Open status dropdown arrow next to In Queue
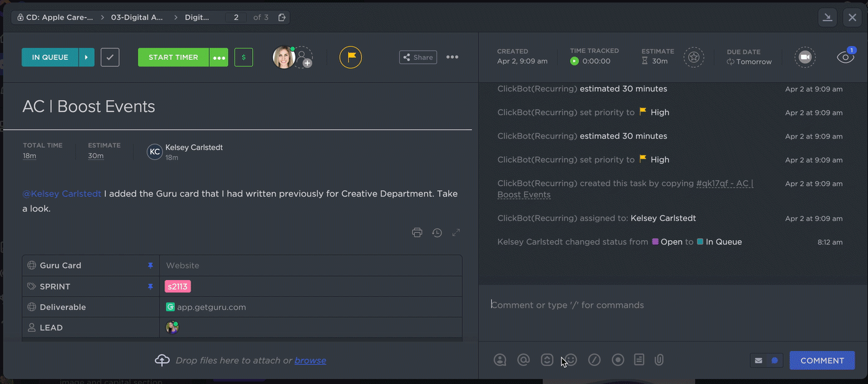 [x=86, y=57]
